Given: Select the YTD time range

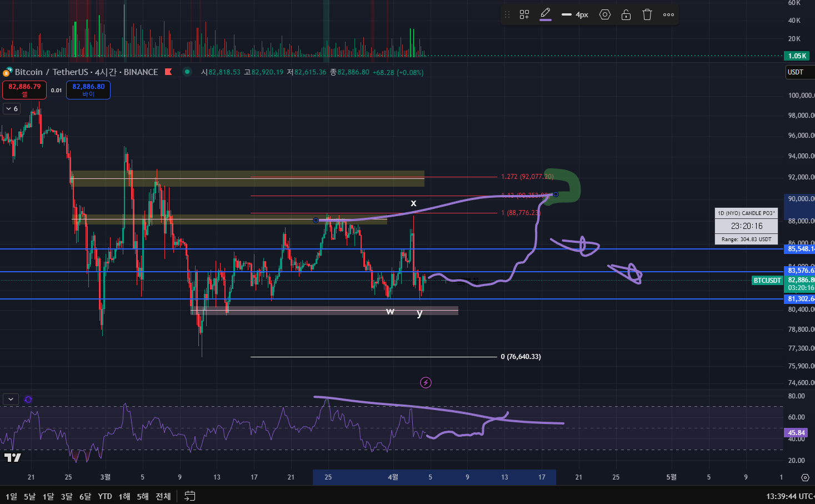Looking at the screenshot, I should click(105, 496).
